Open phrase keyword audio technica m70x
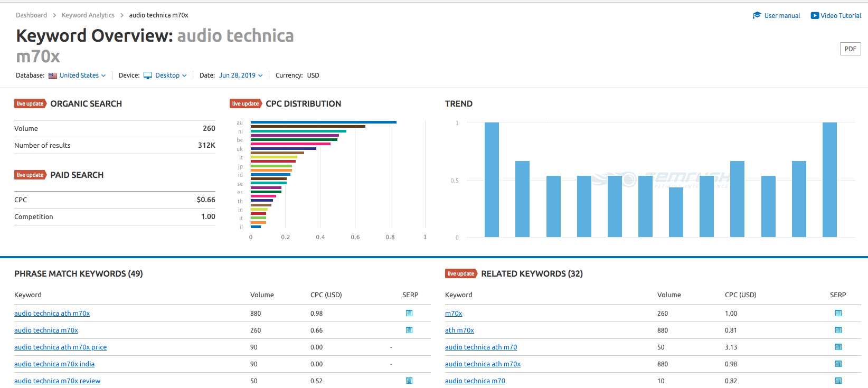 (46, 330)
